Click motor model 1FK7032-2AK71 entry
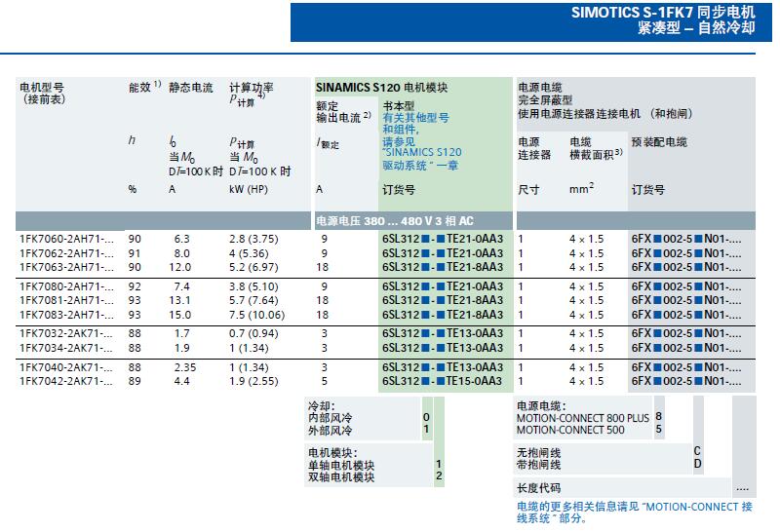Viewport: 780px width, 532px height. [65, 333]
